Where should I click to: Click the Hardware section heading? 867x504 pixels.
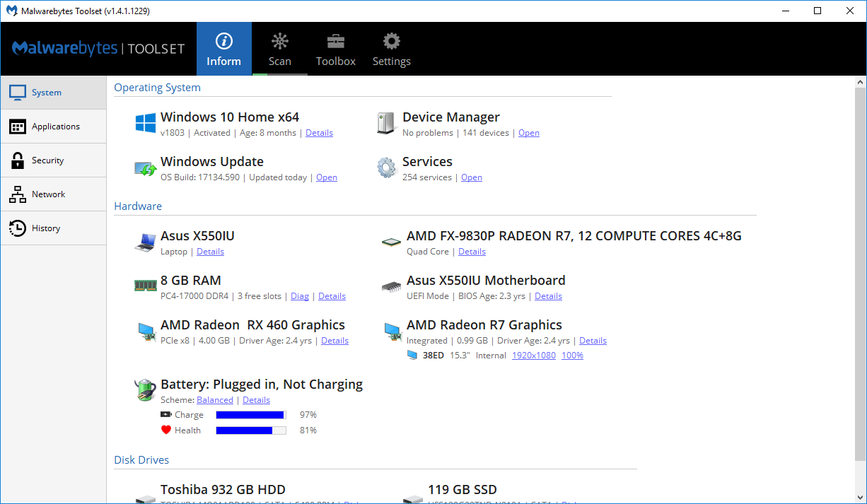138,206
